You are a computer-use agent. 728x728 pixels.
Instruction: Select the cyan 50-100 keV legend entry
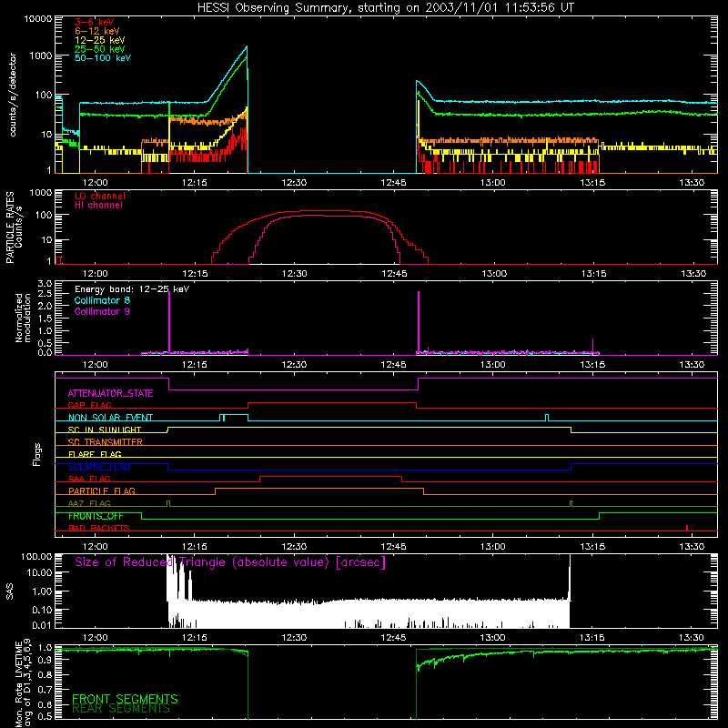103,58
